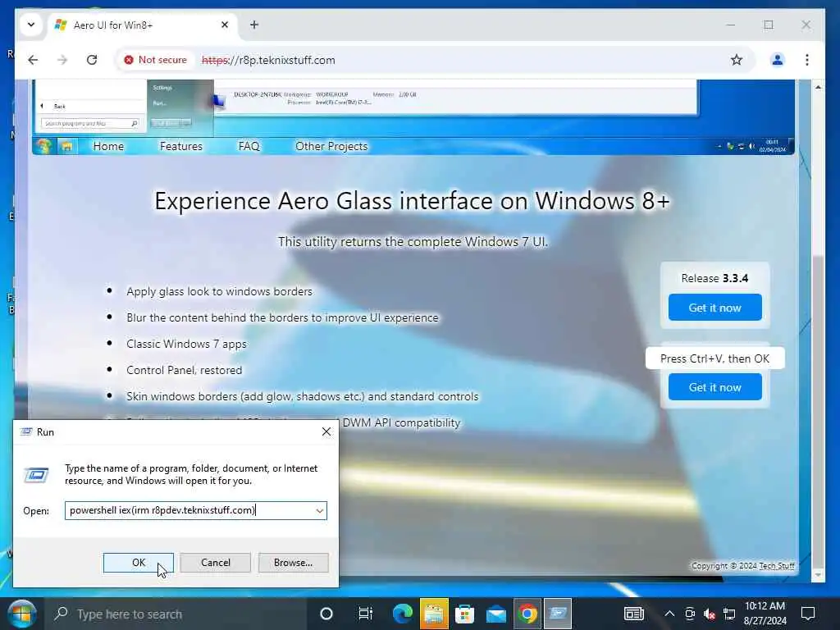The image size is (840, 630).
Task: Open the tab search chevron in Chrome
Action: click(x=31, y=25)
